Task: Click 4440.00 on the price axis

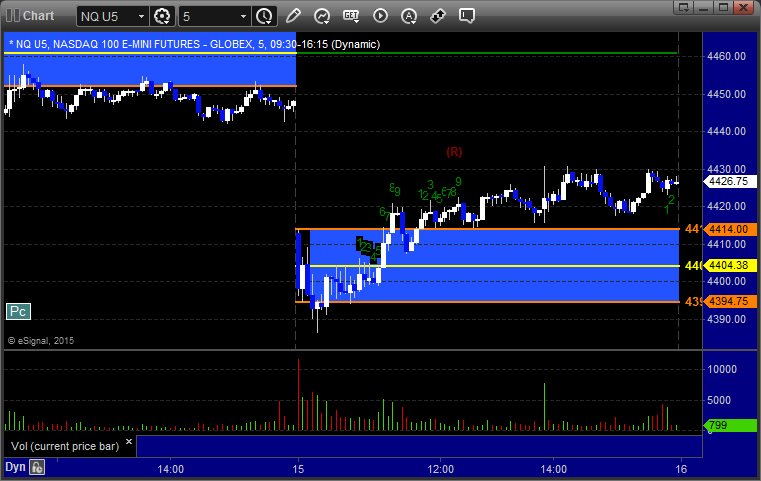Action: click(x=727, y=131)
